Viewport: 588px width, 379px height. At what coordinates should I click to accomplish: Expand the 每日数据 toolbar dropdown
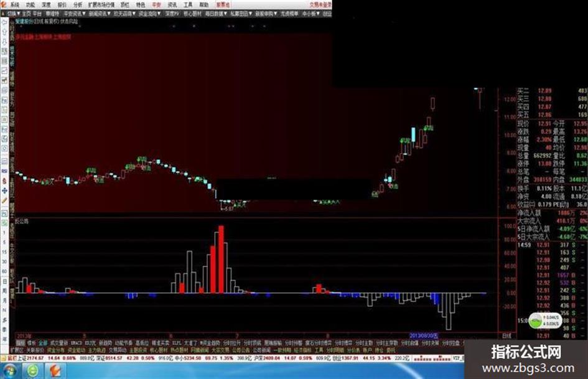click(x=217, y=14)
